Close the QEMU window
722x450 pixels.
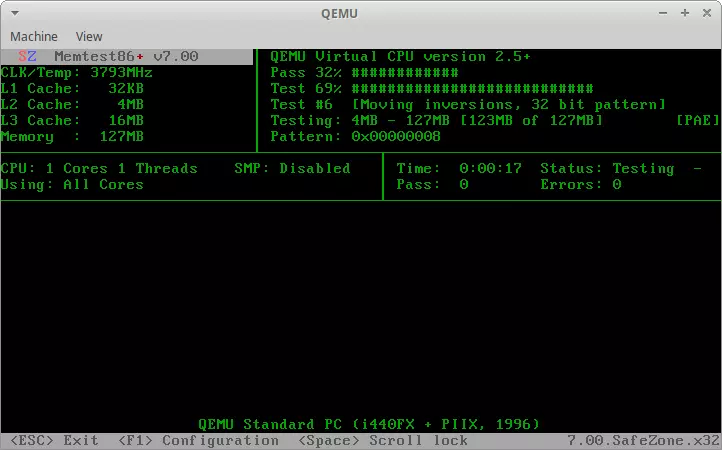(x=707, y=13)
